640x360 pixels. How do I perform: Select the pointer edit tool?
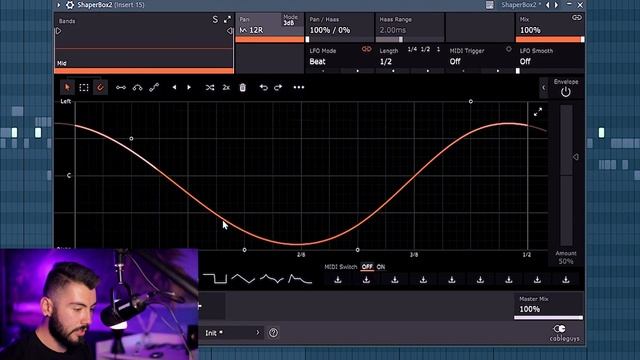coord(67,87)
